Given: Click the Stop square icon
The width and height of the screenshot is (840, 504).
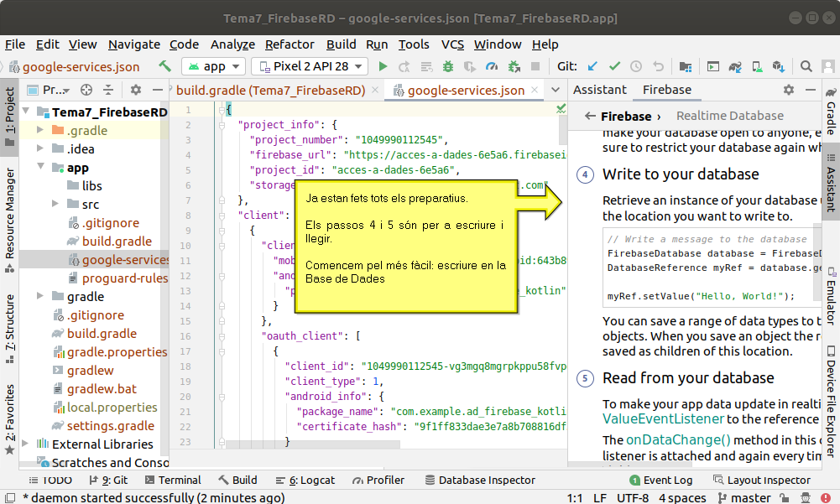Looking at the screenshot, I should (535, 66).
